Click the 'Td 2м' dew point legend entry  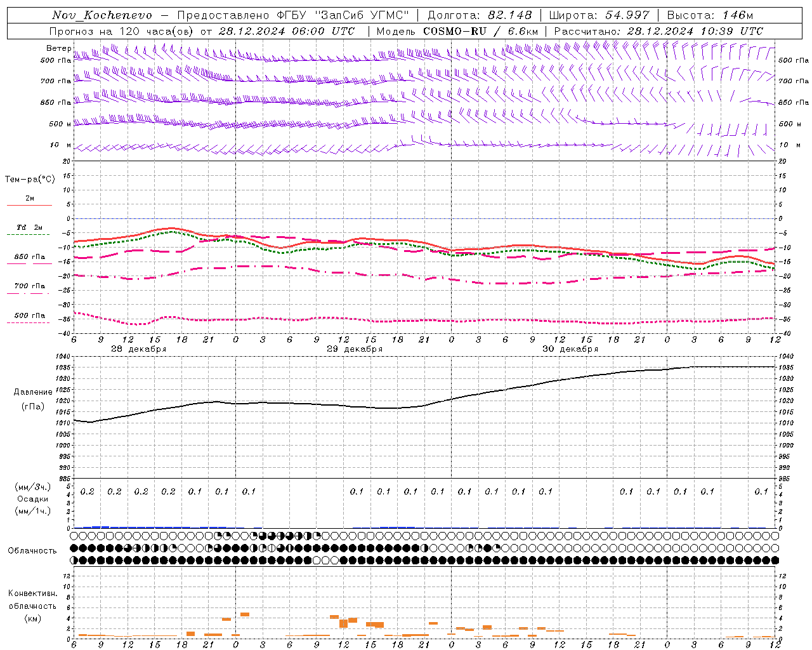click(30, 227)
